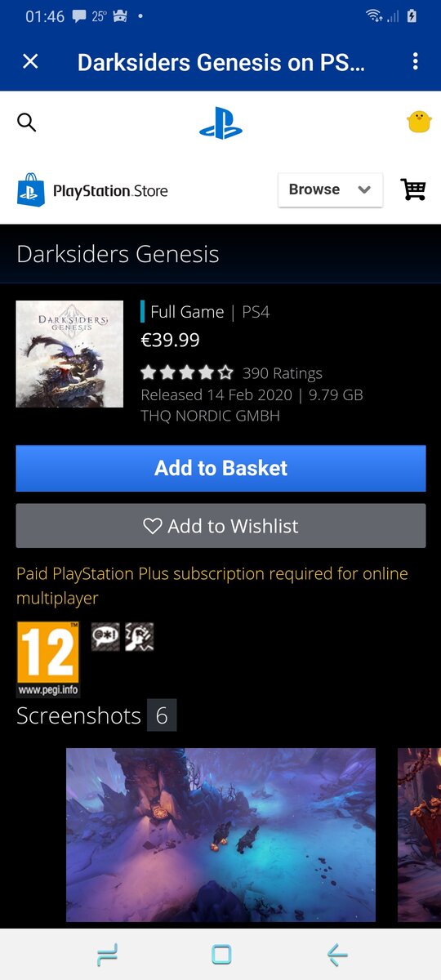Image resolution: width=441 pixels, height=980 pixels.
Task: Tap the bad language content descriptor icon
Action: 105,636
